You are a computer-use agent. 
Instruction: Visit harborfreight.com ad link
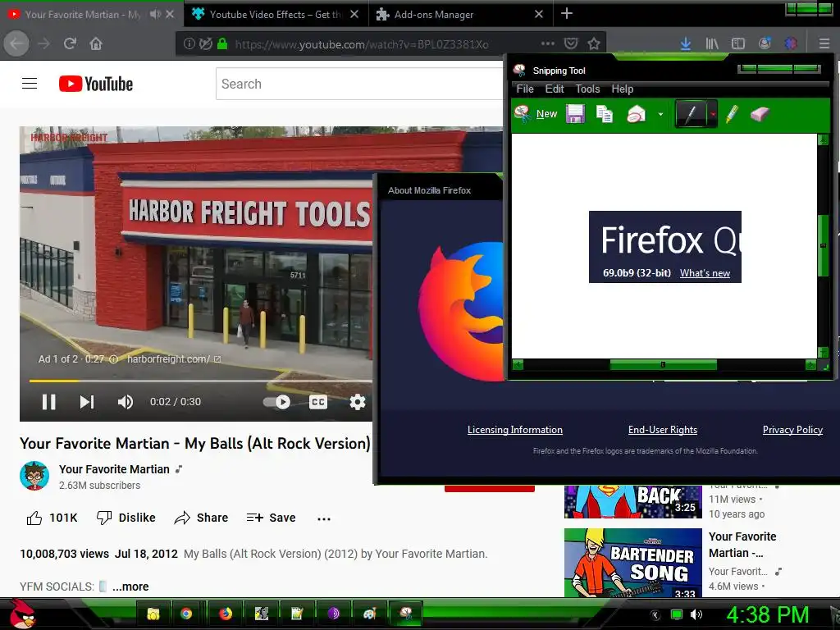(174, 359)
